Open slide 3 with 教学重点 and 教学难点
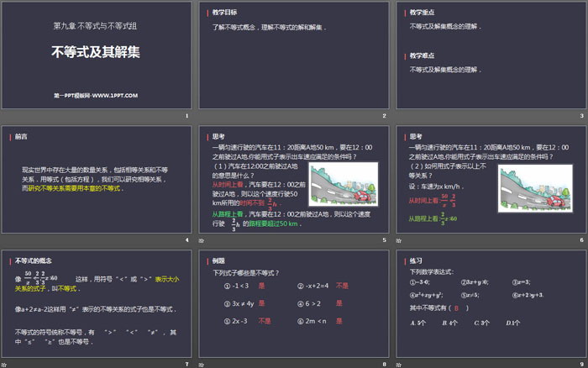The width and height of the screenshot is (588, 368). click(490, 60)
